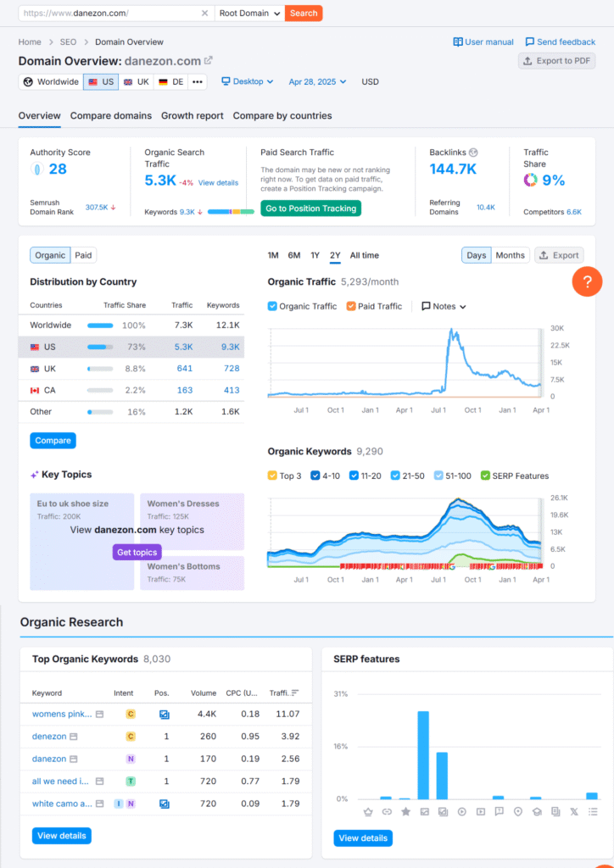This screenshot has width=614, height=868.
Task: Click the map pin icon in SERP features
Action: tap(518, 811)
